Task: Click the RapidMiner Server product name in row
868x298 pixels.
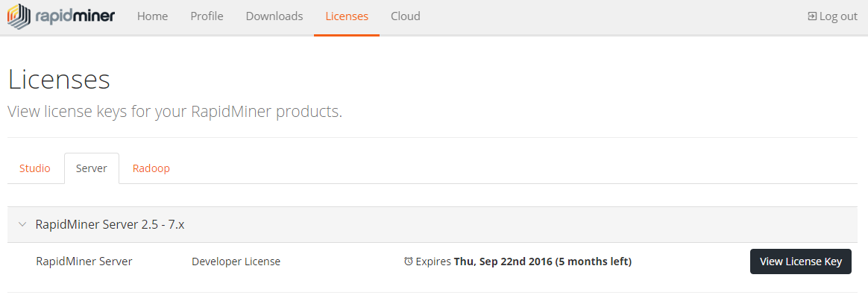Action: 84,261
